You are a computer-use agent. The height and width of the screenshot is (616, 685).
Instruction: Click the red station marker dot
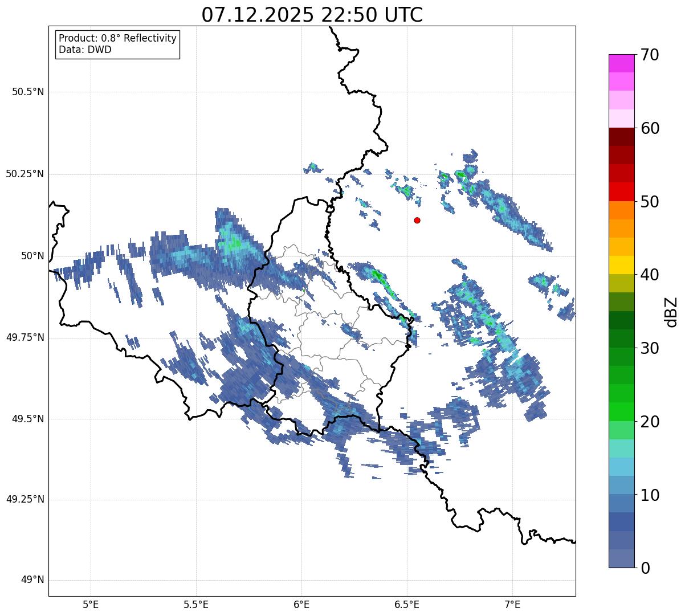click(x=417, y=220)
